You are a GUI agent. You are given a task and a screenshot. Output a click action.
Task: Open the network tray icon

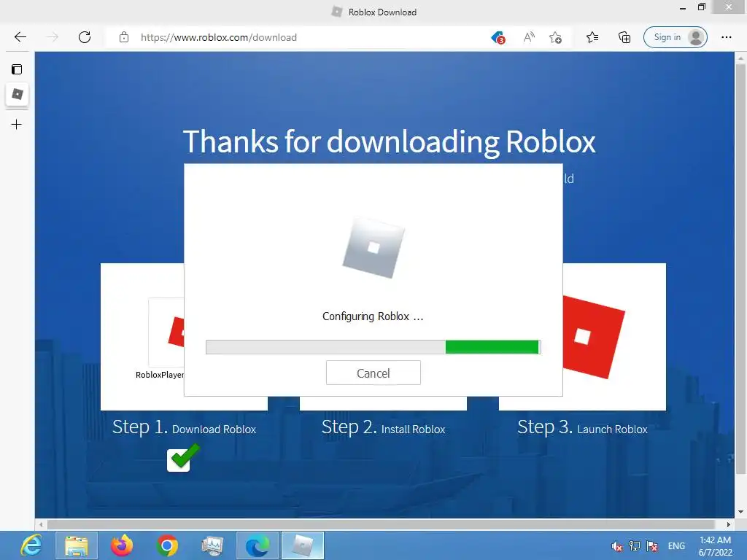635,546
